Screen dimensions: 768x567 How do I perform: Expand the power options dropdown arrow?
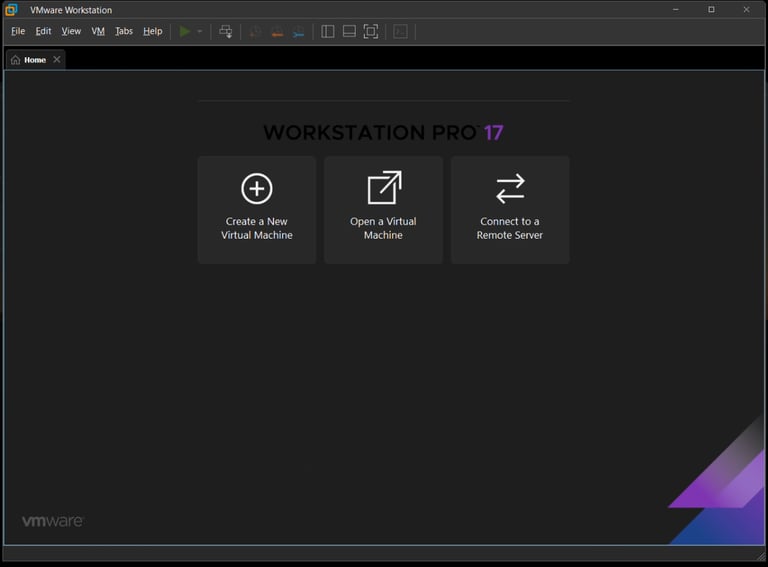pos(199,31)
